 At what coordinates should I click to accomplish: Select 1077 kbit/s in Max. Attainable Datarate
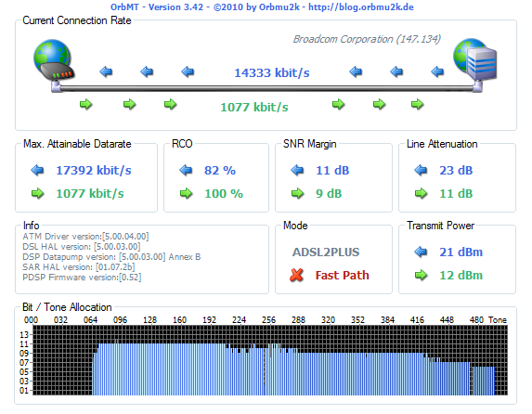tap(90, 193)
